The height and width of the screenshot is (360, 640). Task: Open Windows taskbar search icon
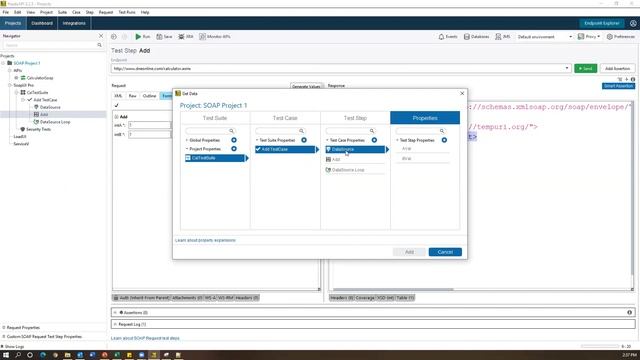pos(18,355)
